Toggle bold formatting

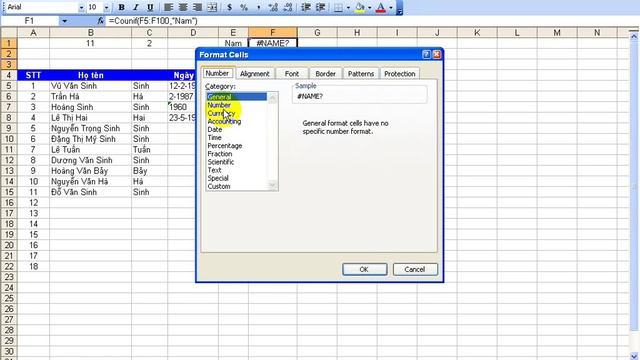click(x=121, y=7)
